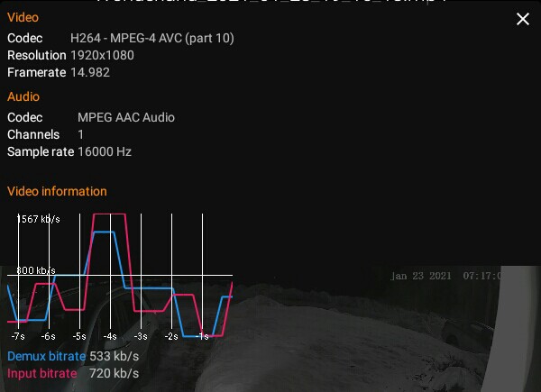Select the Video section heading
Screen dimensions: 541x392
pos(23,17)
